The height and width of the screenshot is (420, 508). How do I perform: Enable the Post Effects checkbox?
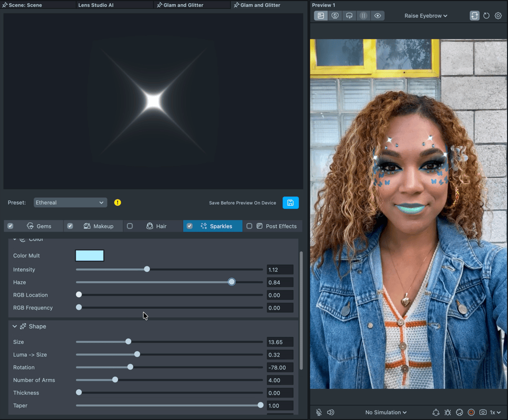click(x=249, y=226)
